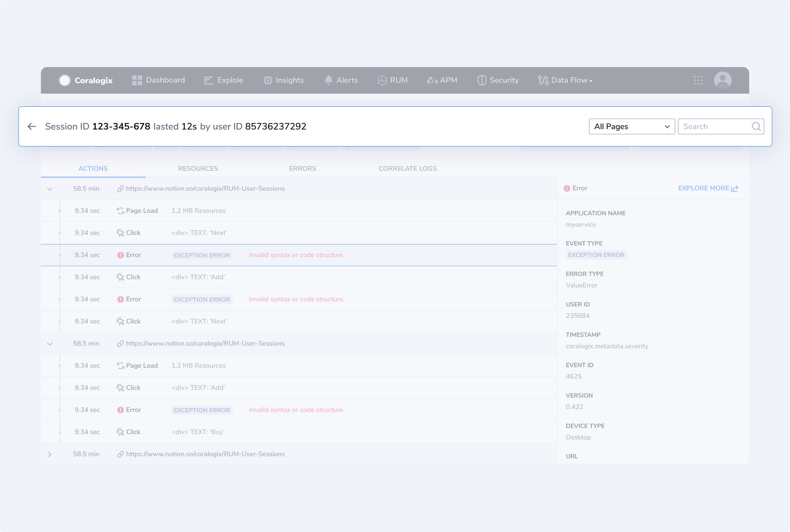Click the error message in last Error row
Viewport: 790px width, 532px height.
point(297,410)
